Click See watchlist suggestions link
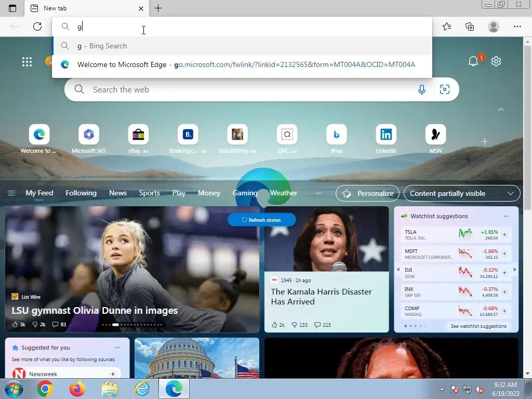532x399 pixels. tap(478, 326)
